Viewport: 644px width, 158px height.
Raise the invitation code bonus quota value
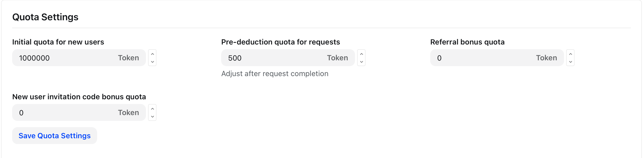(152, 109)
